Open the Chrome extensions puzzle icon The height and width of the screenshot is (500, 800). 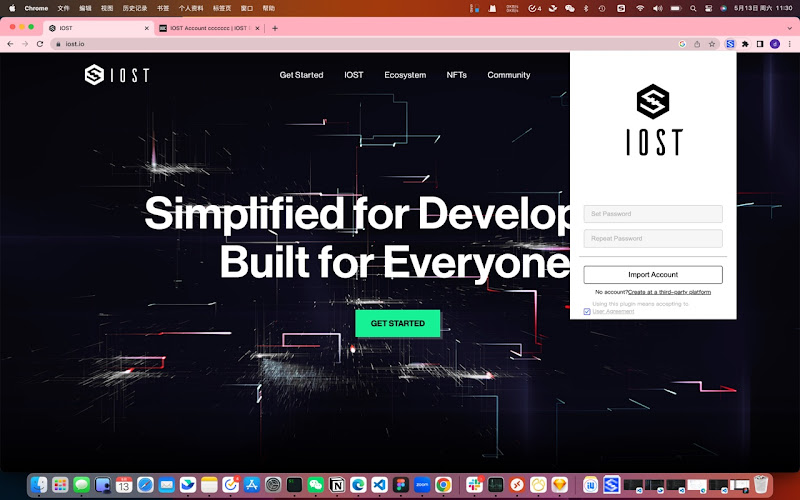click(745, 44)
